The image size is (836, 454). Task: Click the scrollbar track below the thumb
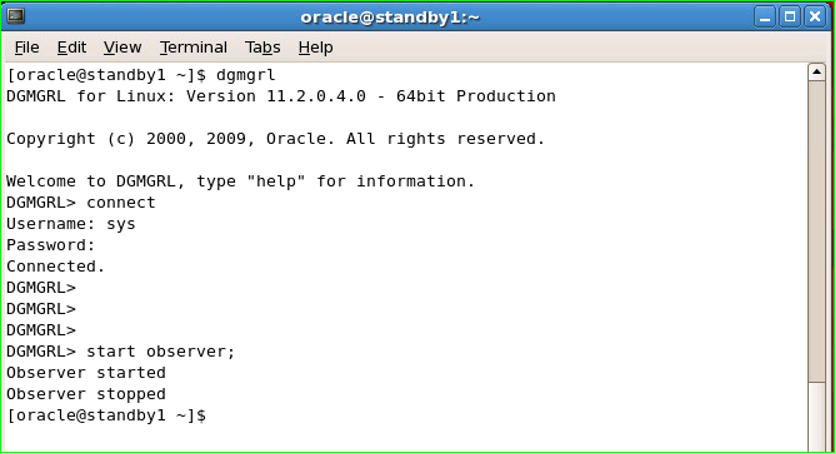817,416
